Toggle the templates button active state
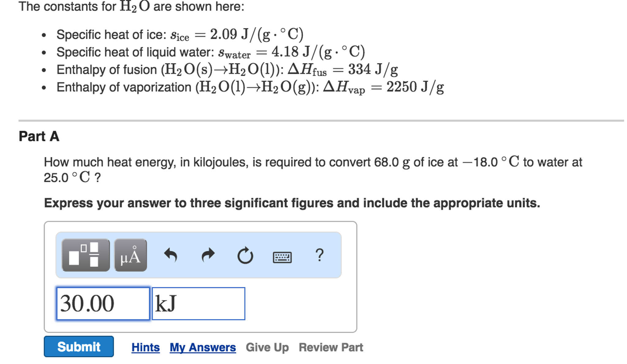Viewport: 627px width, 364px height. [86, 256]
